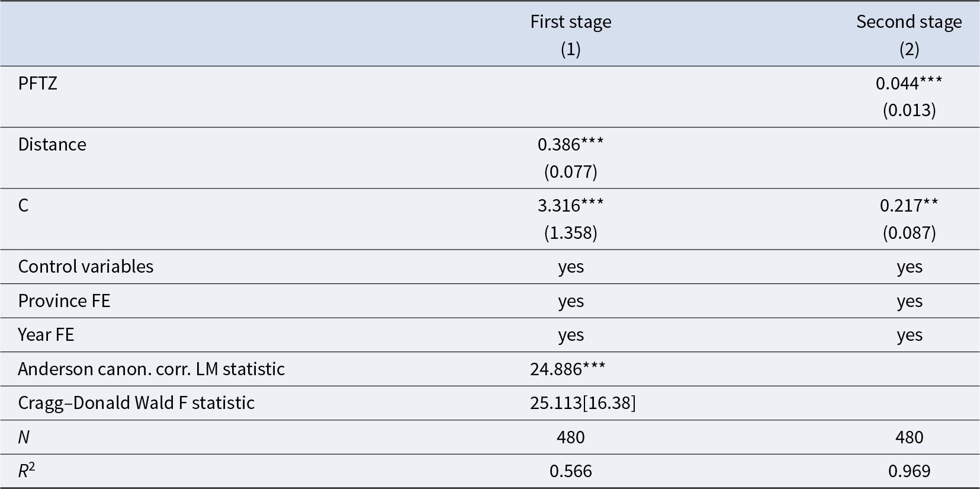Click the Anderson canon. corr. LM statistic label
This screenshot has height=489, width=980.
tap(152, 369)
